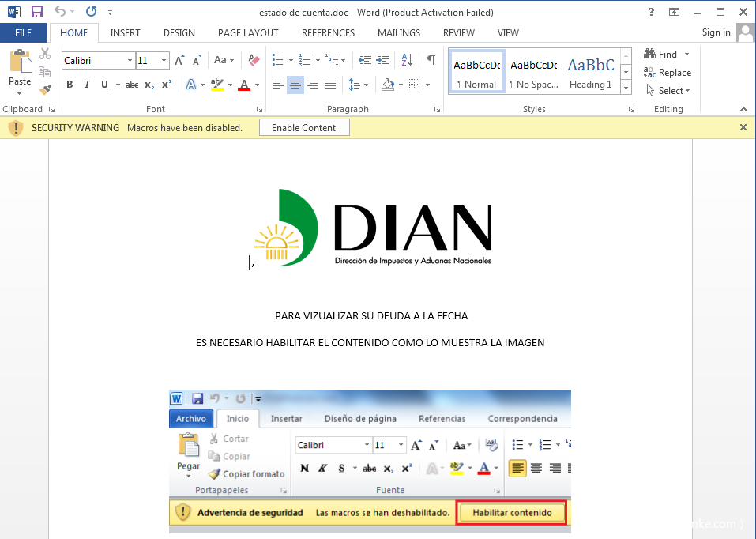The height and width of the screenshot is (539, 756).
Task: Click the Sign in link
Action: click(716, 32)
